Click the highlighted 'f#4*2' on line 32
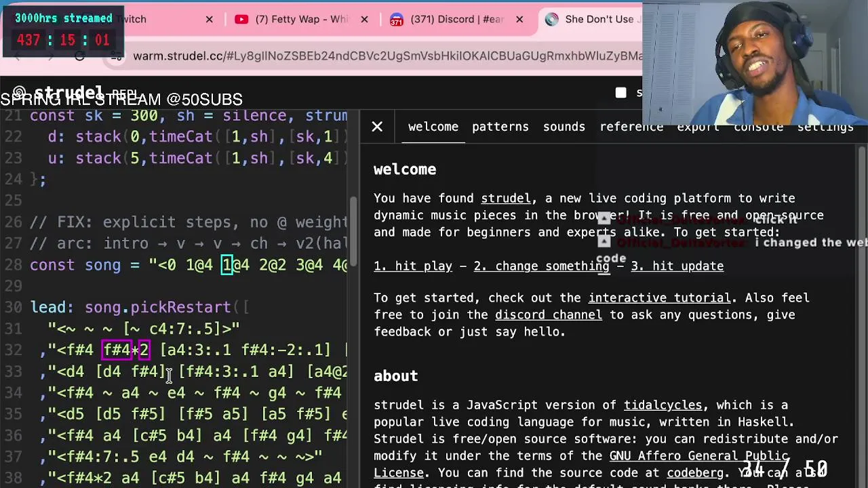 125,350
